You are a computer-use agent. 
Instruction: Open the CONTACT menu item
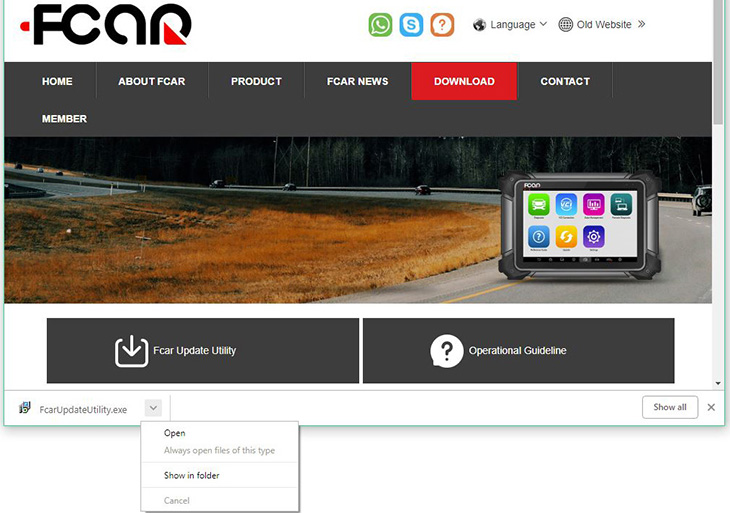click(x=565, y=81)
